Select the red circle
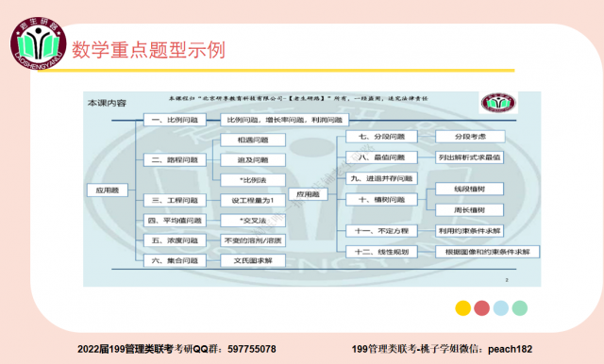 (x=481, y=308)
